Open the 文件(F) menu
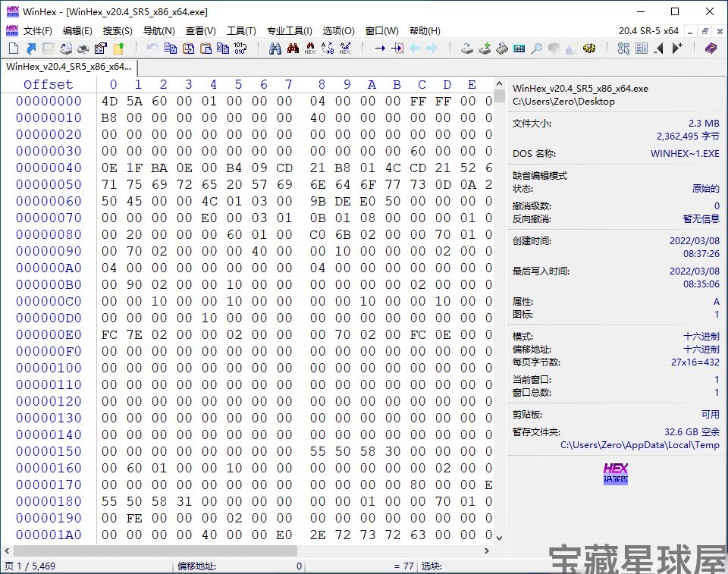Image resolution: width=728 pixels, height=574 pixels. [38, 31]
